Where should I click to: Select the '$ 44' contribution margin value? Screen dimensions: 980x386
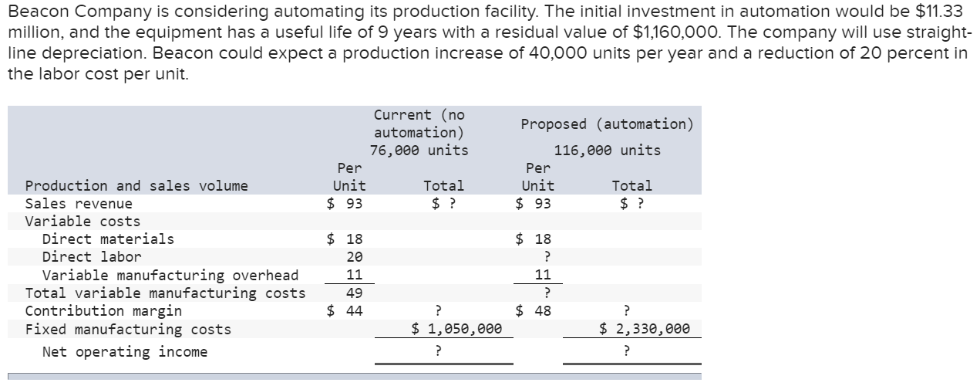[x=345, y=311]
